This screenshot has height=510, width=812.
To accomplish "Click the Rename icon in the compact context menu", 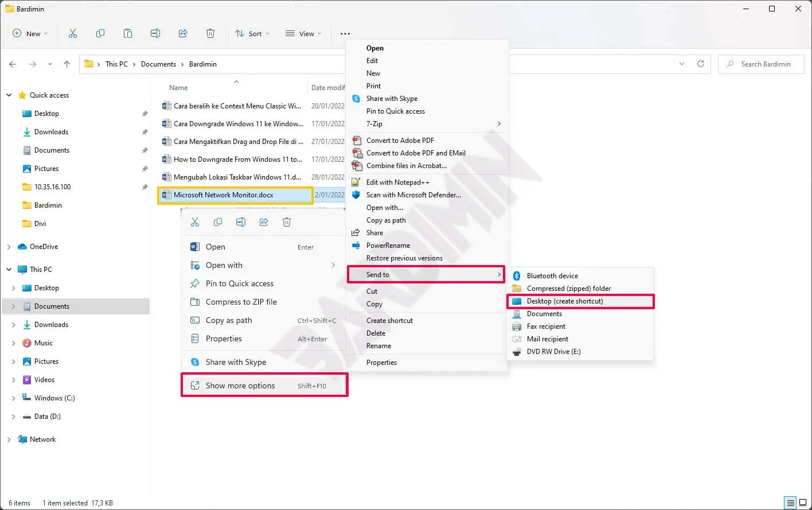I will [241, 222].
